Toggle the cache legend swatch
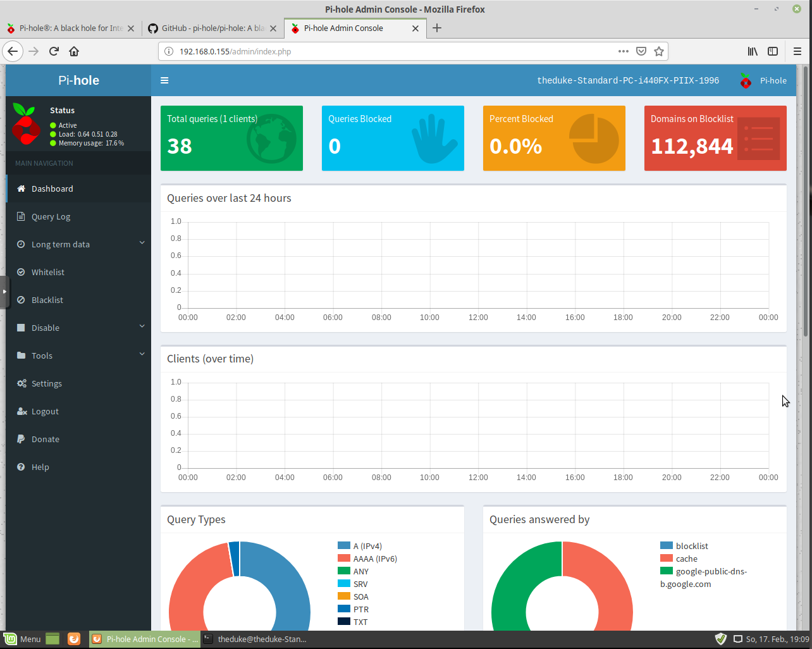 click(667, 558)
